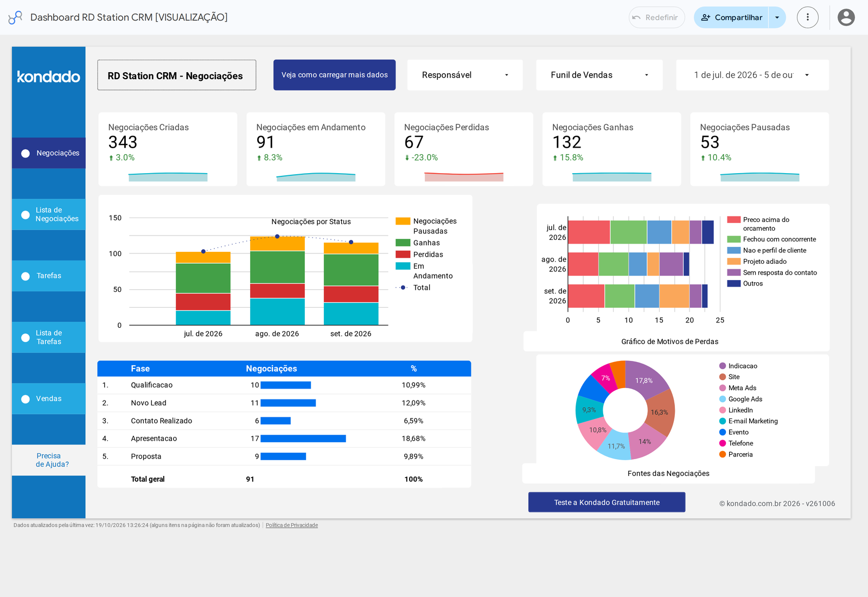Go to Lista de Negociações page
This screenshot has width=868, height=597.
[x=49, y=214]
